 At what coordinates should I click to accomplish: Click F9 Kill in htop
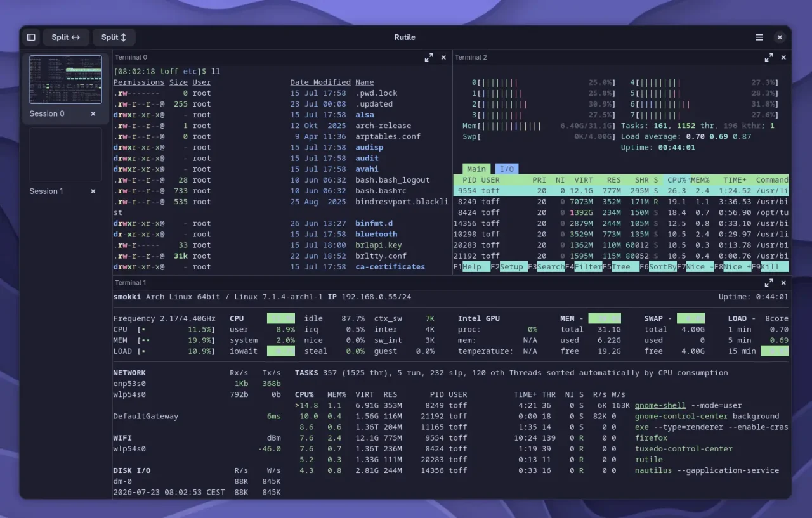point(770,267)
